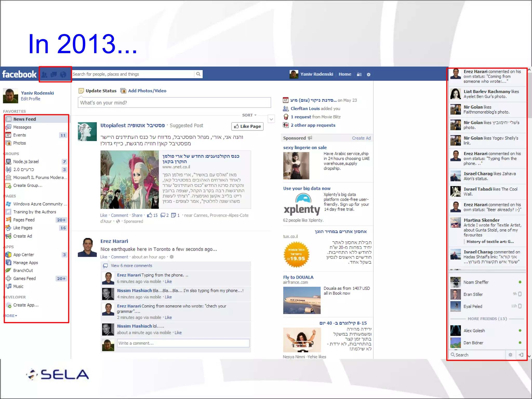Open friend requests icon in header

[x=45, y=75]
